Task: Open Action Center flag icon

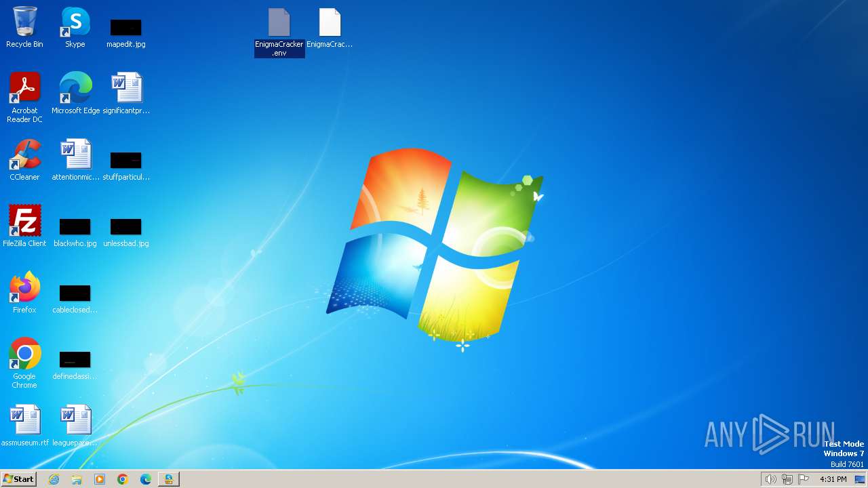Action: [x=804, y=479]
